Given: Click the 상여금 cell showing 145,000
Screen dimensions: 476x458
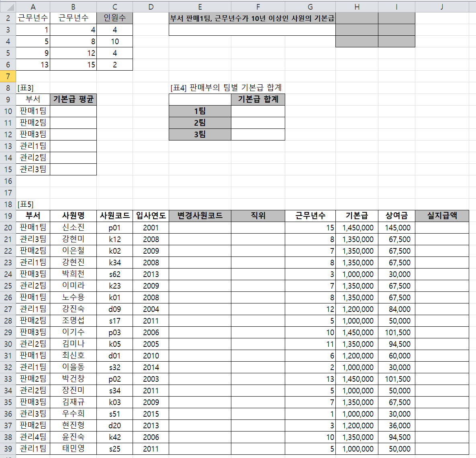Looking at the screenshot, I should (x=396, y=228).
